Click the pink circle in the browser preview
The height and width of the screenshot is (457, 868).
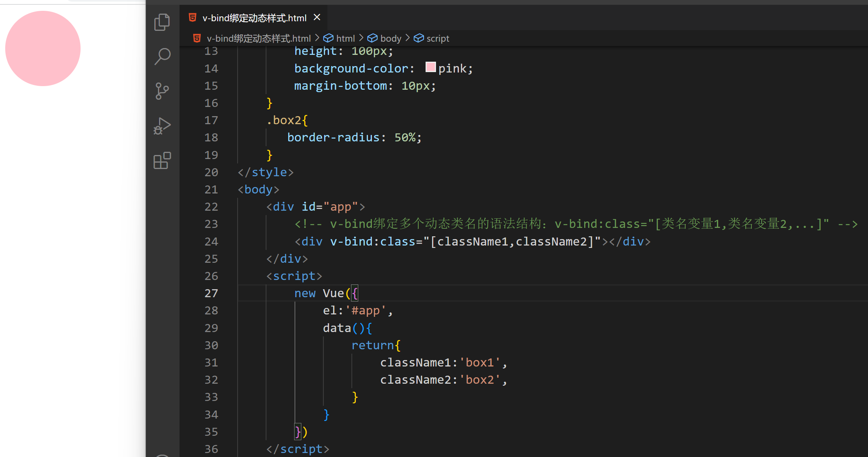(43, 48)
